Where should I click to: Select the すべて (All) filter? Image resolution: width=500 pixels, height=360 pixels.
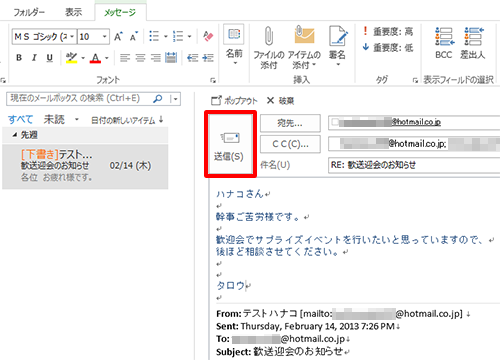click(21, 119)
